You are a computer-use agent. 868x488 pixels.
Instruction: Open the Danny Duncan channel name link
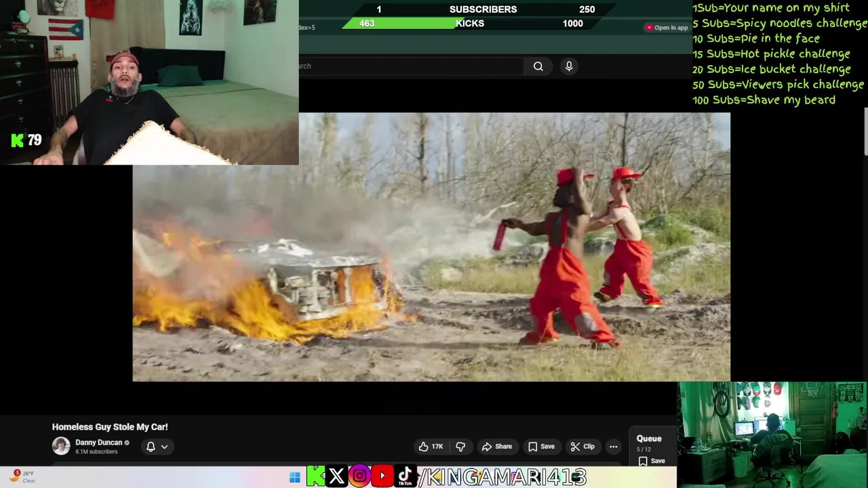pyautogui.click(x=99, y=443)
